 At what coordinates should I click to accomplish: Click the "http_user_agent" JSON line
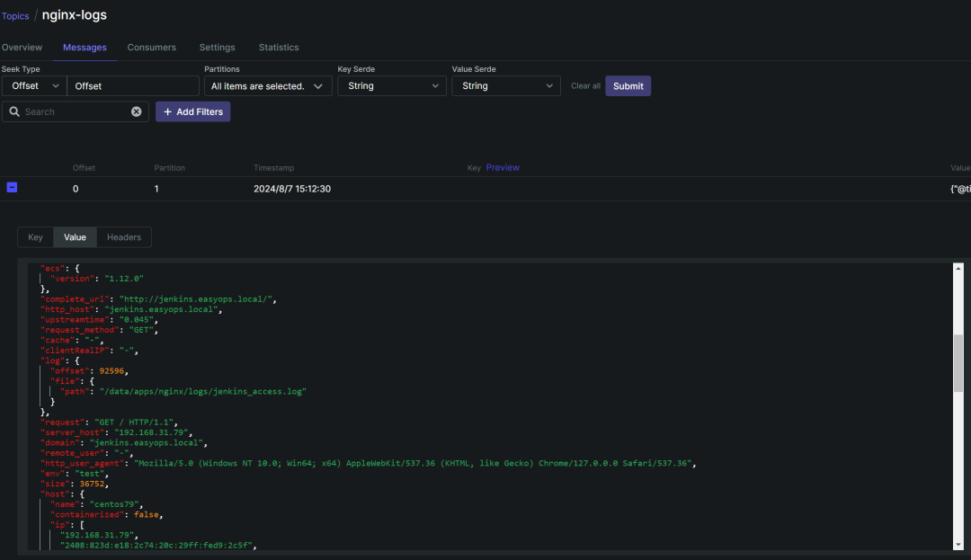click(x=369, y=463)
